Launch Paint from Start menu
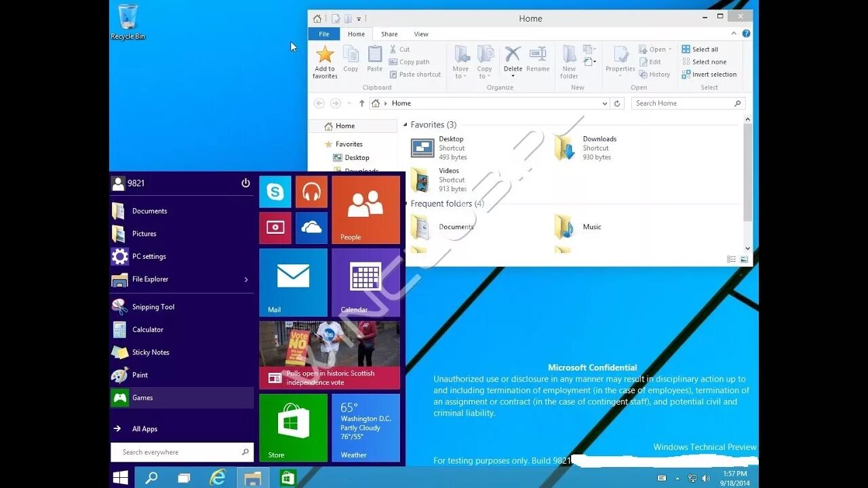This screenshot has width=868, height=488. (182, 375)
